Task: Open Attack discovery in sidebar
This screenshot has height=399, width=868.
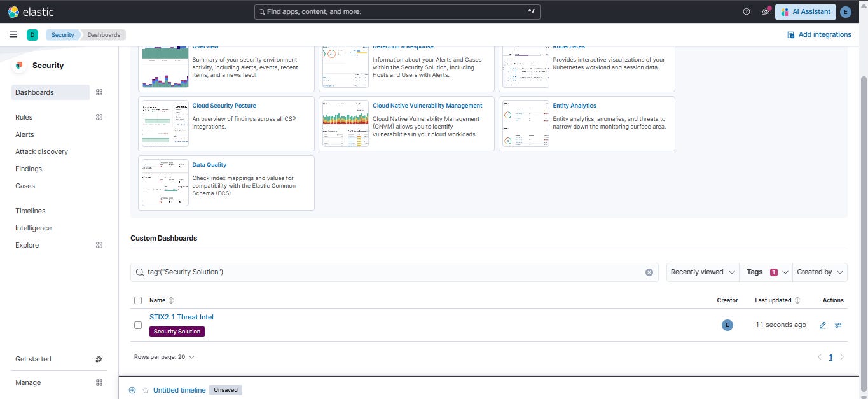Action: tap(41, 151)
